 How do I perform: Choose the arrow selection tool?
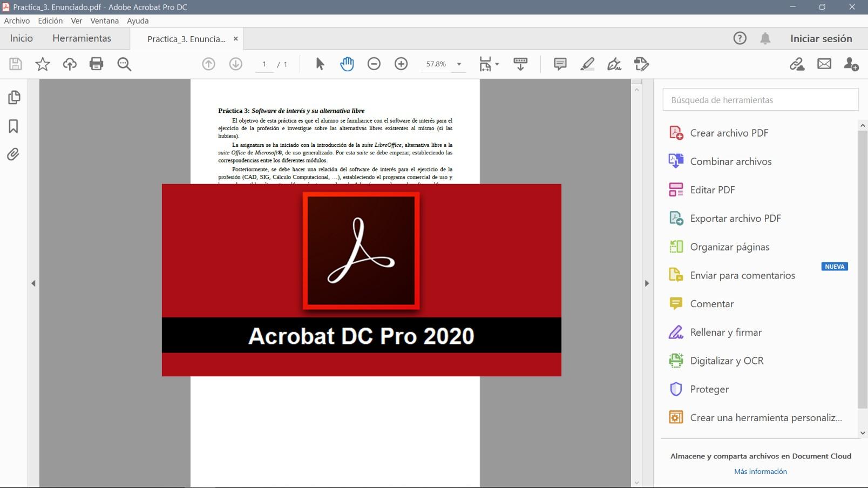click(x=320, y=64)
